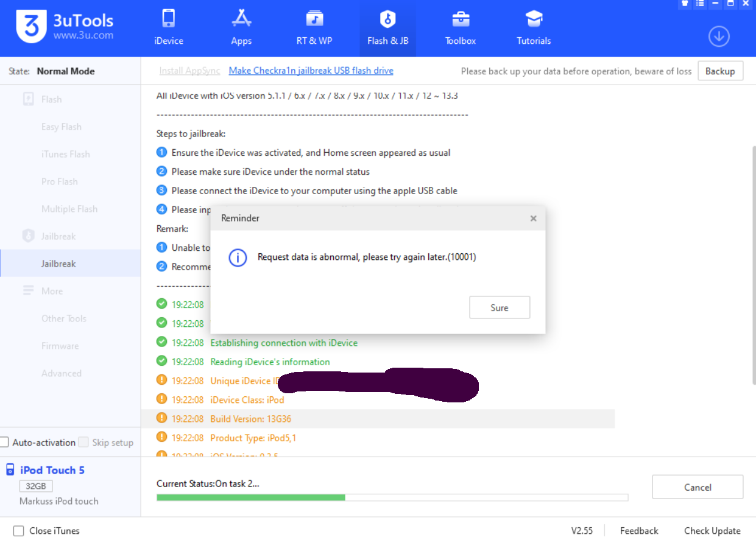Check the Close iTunes checkbox
The image size is (756, 543).
click(19, 531)
